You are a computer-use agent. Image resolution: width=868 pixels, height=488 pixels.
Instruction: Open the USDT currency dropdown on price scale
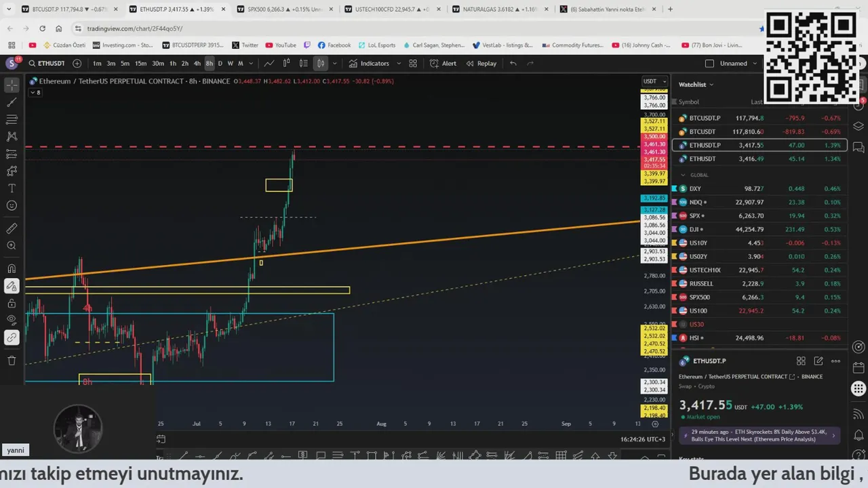click(654, 81)
